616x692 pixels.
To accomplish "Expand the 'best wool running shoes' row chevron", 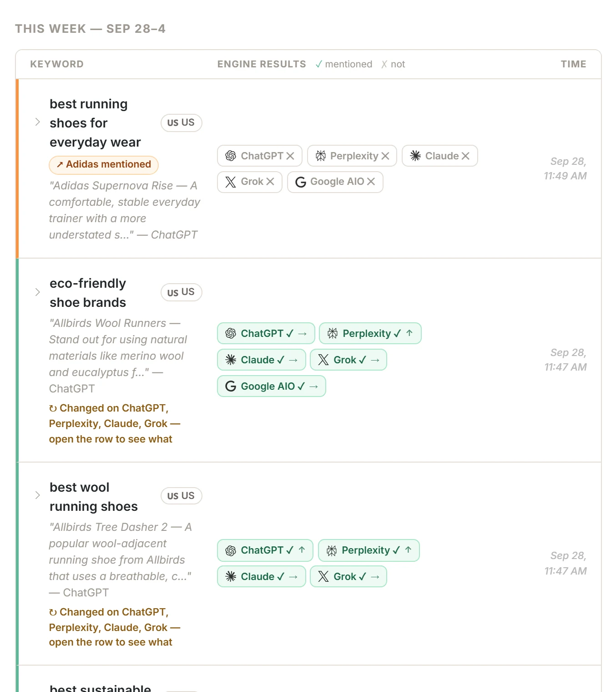I will 38,495.
